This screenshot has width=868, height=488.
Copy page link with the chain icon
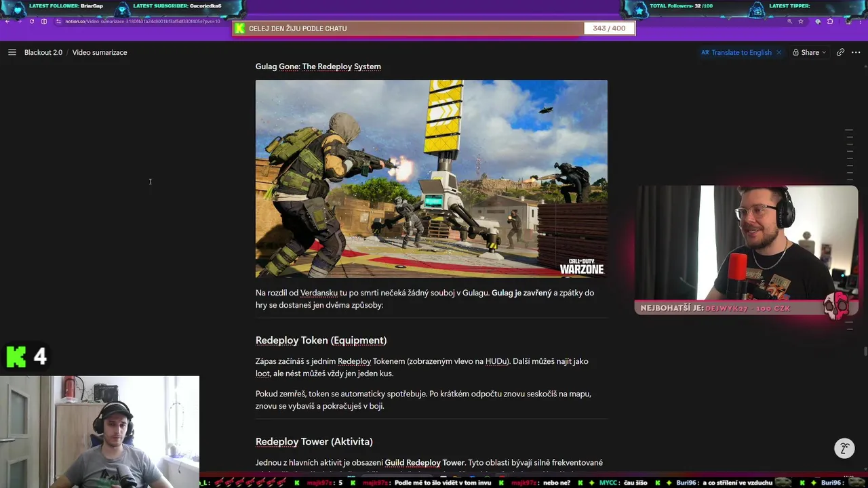(x=840, y=52)
